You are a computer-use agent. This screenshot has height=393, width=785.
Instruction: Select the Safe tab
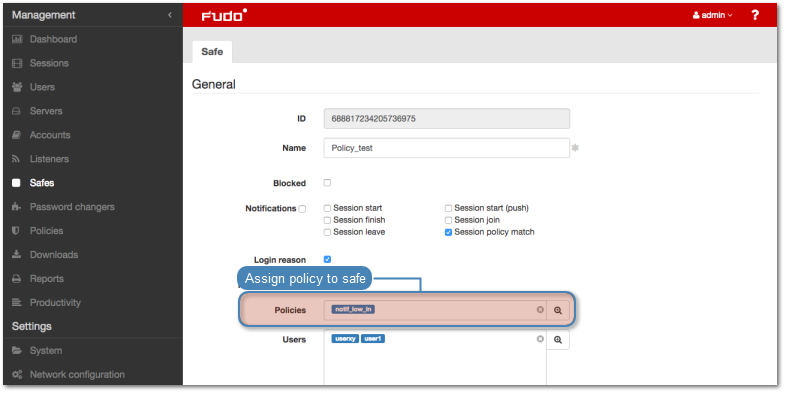[212, 52]
